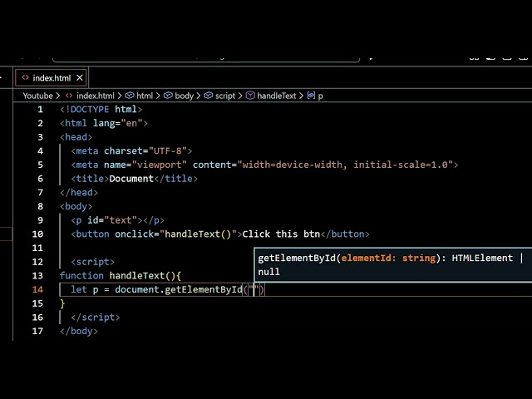532x399 pixels.
Task: Expand the chevron after html breadcrumb
Action: tap(158, 96)
